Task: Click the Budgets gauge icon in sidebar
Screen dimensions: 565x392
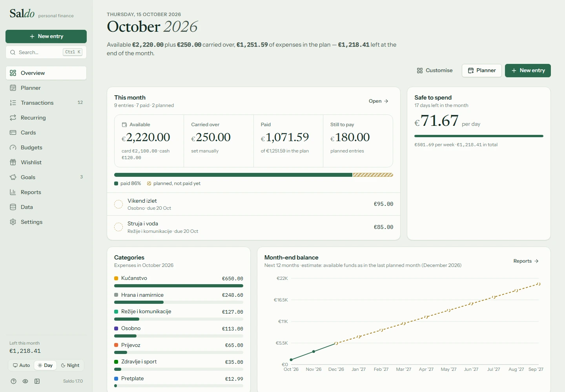Action: 13,147
